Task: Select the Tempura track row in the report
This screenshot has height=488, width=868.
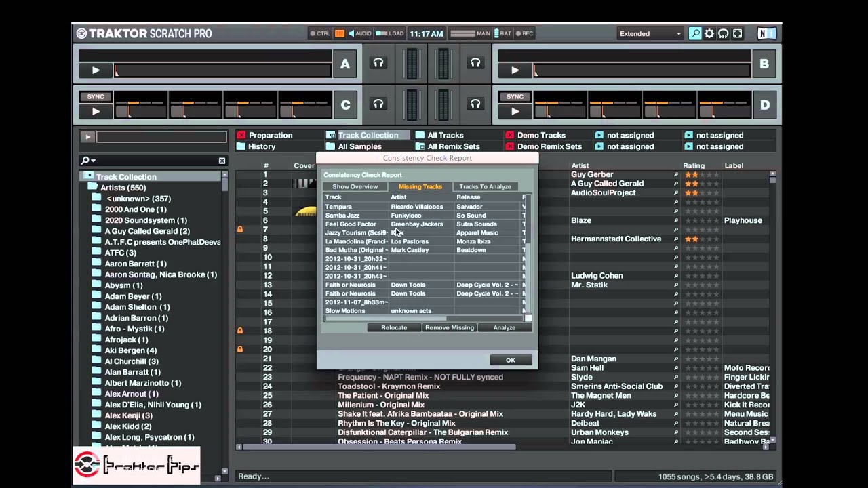Action: (x=424, y=207)
